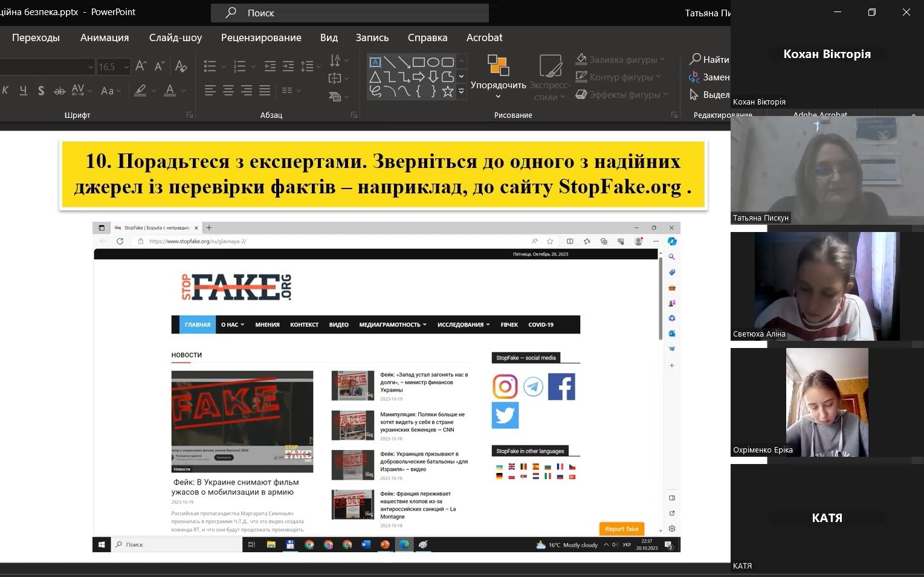The image size is (924, 577).
Task: Choose the right arrow shape
Action: tap(419, 77)
